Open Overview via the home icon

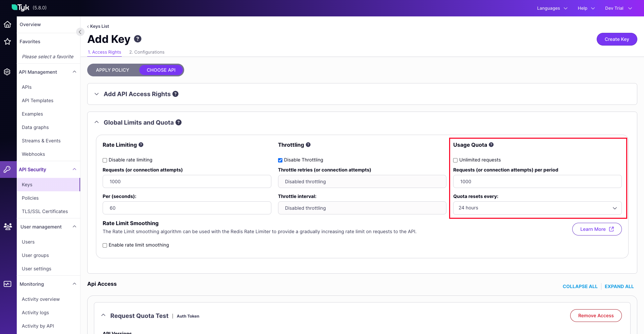7,24
